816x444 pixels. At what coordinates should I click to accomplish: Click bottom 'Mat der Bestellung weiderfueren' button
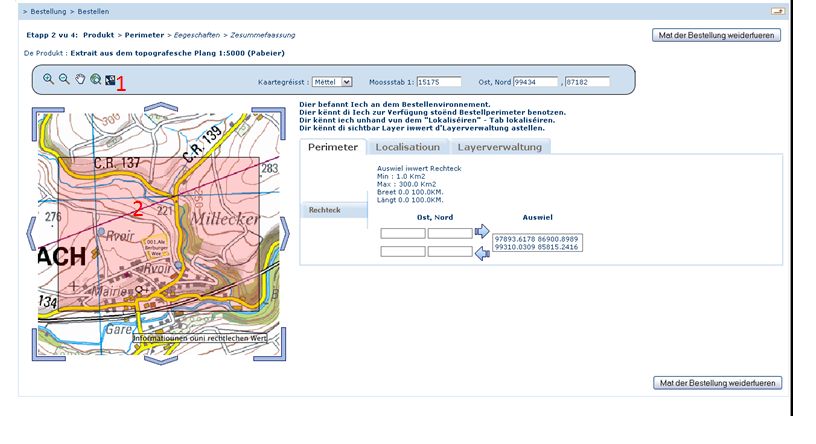pyautogui.click(x=716, y=383)
